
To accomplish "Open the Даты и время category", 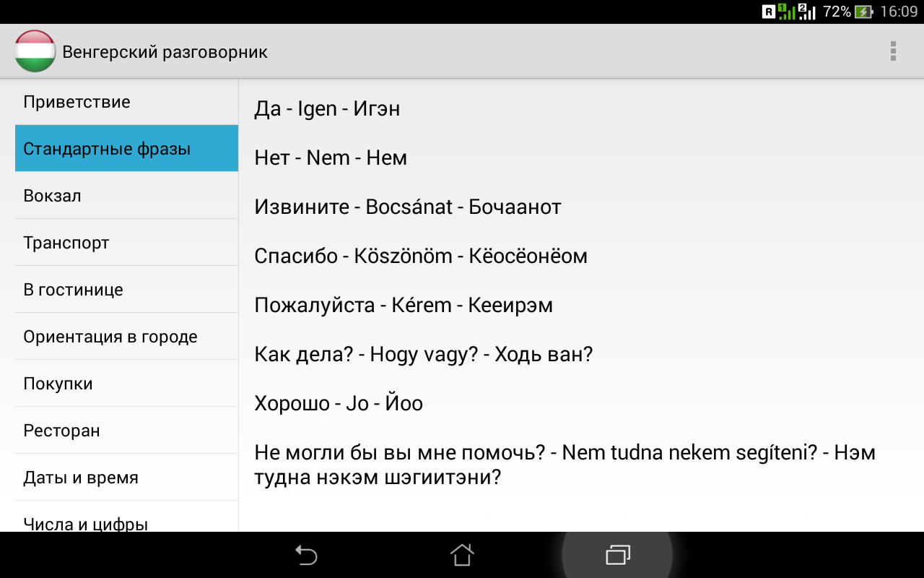I will coord(126,478).
